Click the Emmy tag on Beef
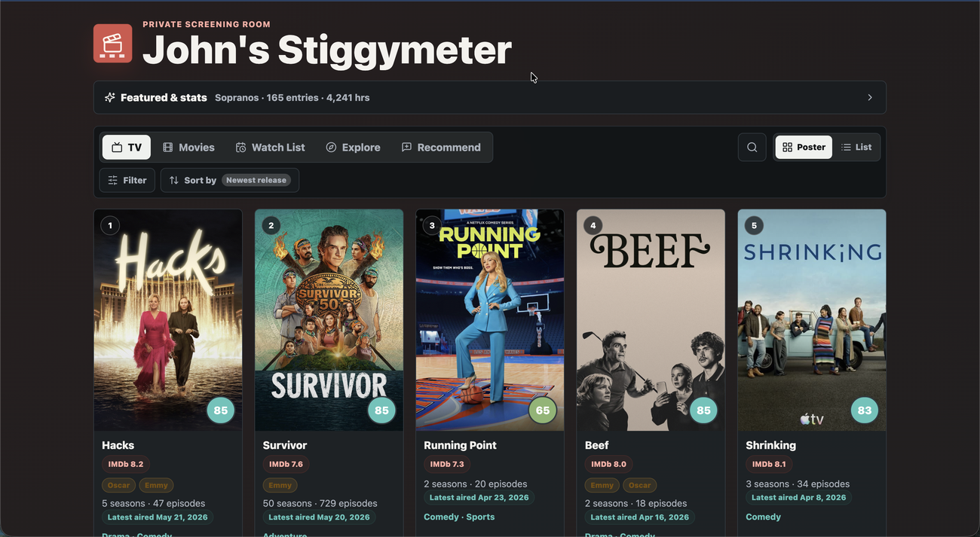 click(x=602, y=486)
